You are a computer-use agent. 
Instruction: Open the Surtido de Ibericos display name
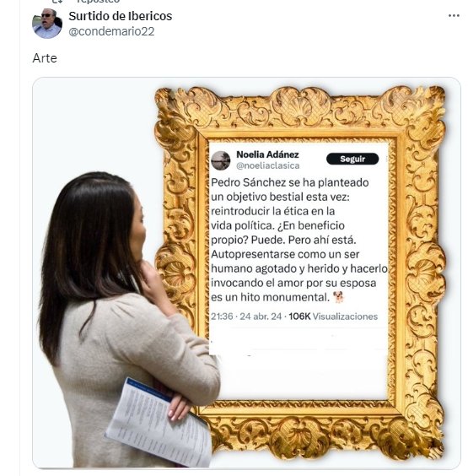pos(120,16)
